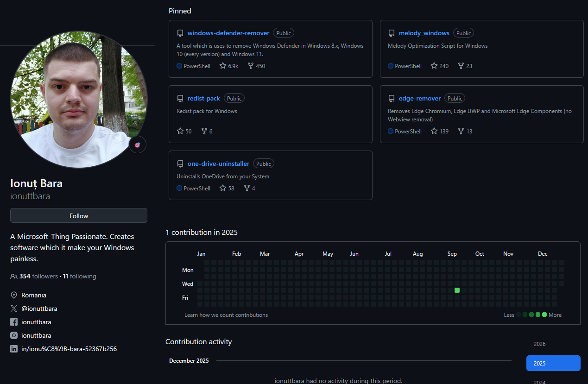Click star icon showing 58 on one-drive-uninstaller
The width and height of the screenshot is (588, 384).
223,188
